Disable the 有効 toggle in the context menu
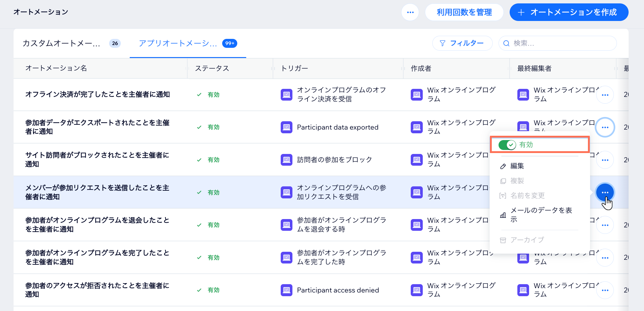This screenshot has width=644, height=311. click(507, 144)
